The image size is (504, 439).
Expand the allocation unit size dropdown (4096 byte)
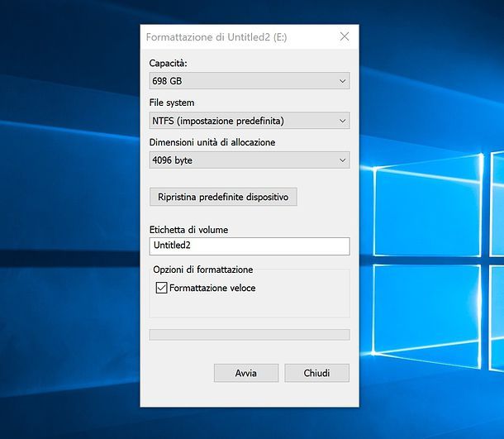[x=250, y=160]
